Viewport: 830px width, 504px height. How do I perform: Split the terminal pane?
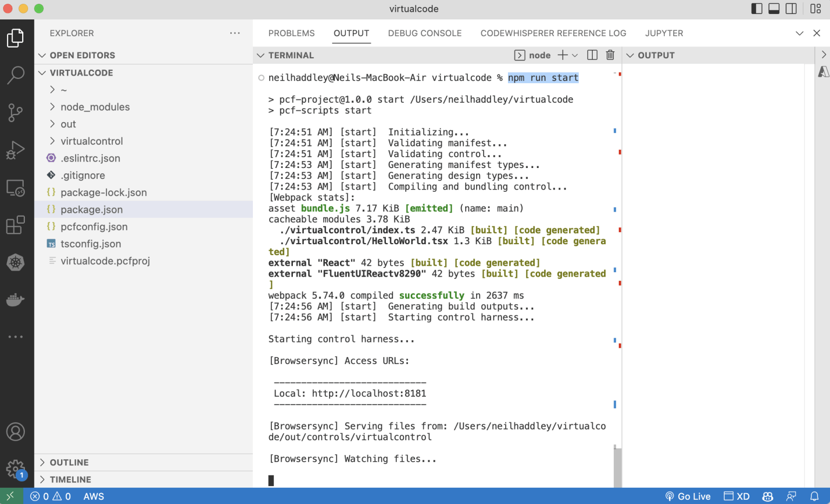click(592, 55)
